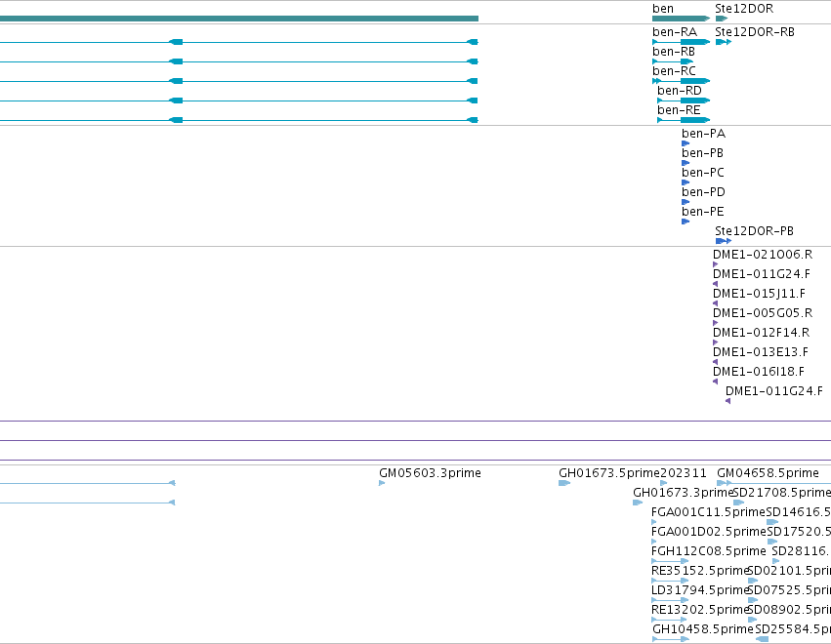
Task: Select the DME1-021O06.R feature label
Action: pyautogui.click(x=762, y=255)
